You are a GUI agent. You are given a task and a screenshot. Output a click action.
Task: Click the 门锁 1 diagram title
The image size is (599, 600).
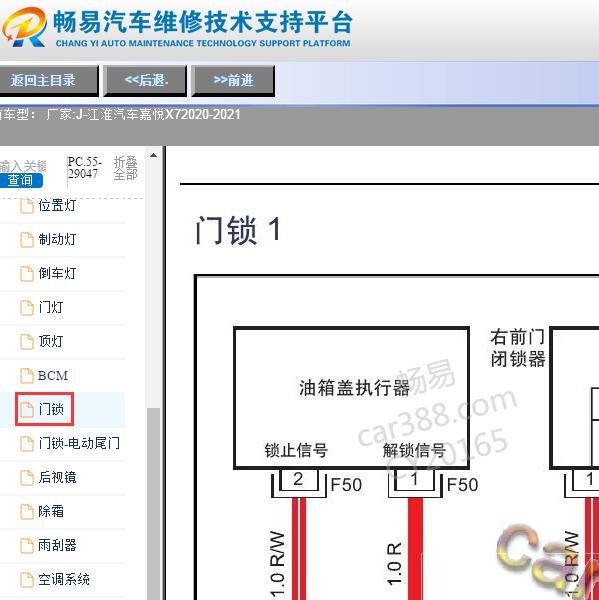point(238,230)
